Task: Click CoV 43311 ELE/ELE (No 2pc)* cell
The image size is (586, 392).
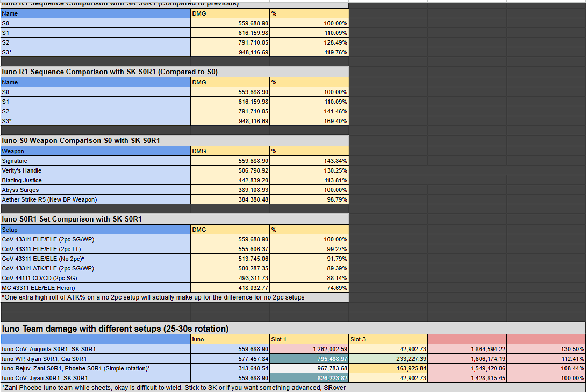Action: pyautogui.click(x=96, y=259)
